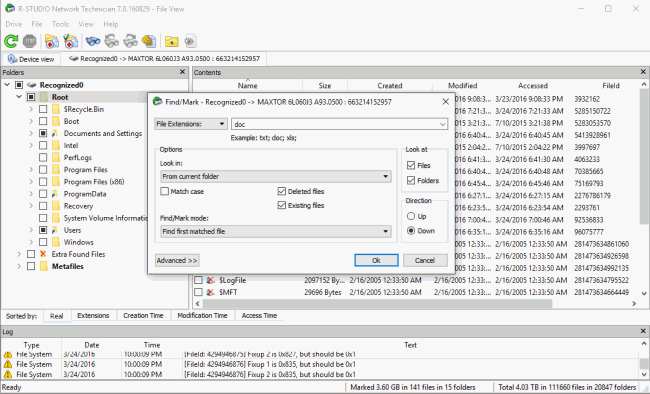
Task: Expand the Extra Found Files node
Action: click(x=19, y=254)
